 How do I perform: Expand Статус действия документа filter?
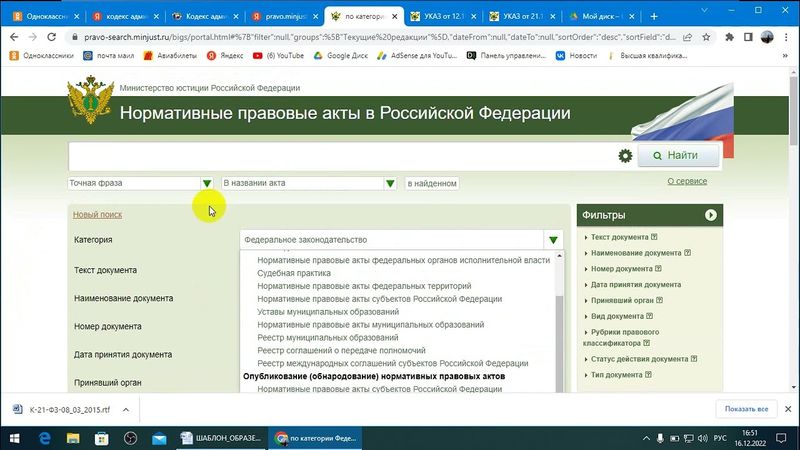(639, 359)
